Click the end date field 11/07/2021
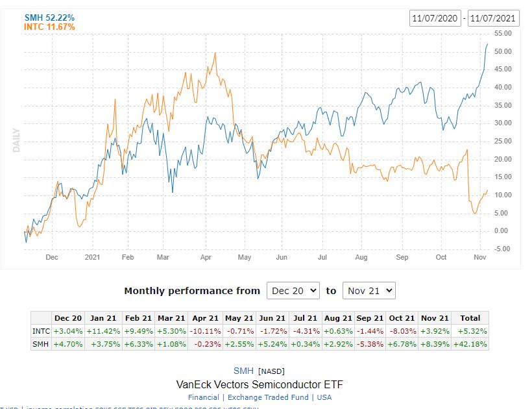This screenshot has width=532, height=409. point(493,18)
